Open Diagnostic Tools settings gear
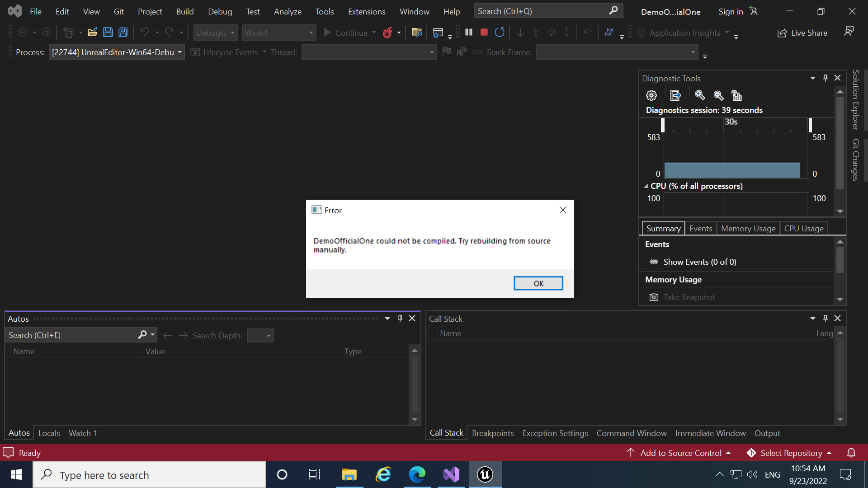 click(x=651, y=95)
